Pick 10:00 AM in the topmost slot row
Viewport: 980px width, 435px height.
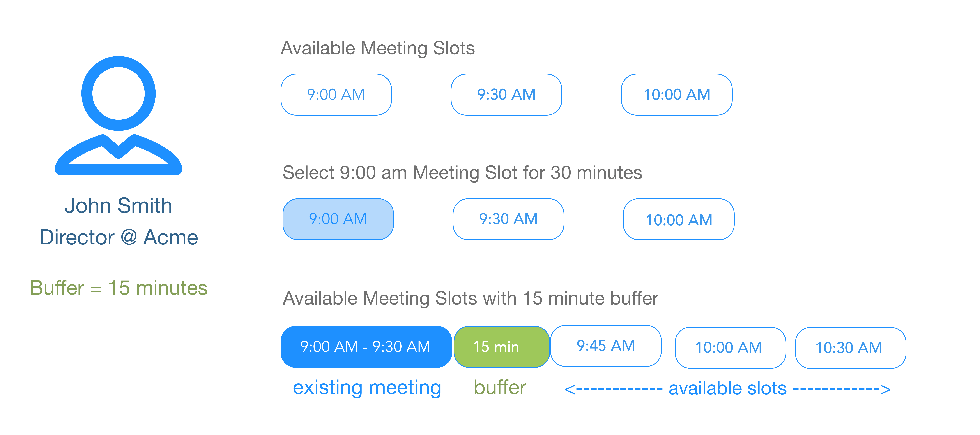click(x=676, y=95)
